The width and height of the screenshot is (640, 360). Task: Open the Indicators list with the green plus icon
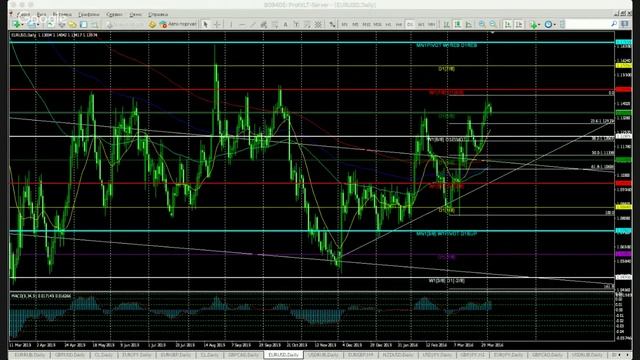[x=533, y=25]
